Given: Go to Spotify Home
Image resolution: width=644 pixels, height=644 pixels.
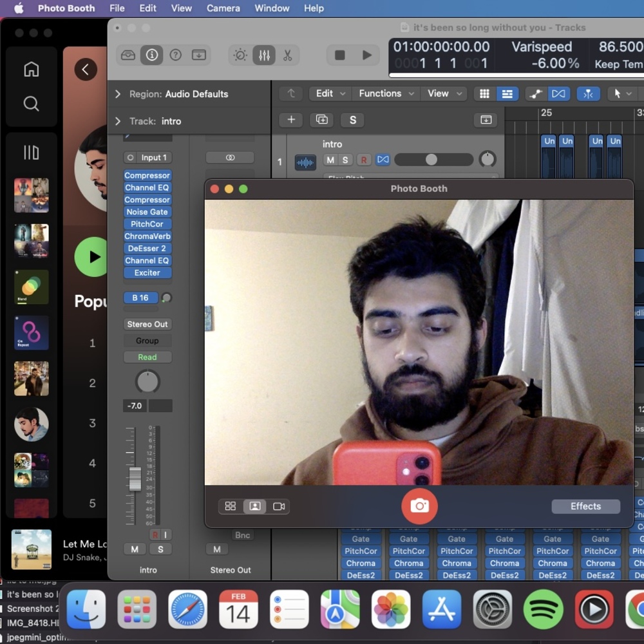Looking at the screenshot, I should pyautogui.click(x=31, y=69).
